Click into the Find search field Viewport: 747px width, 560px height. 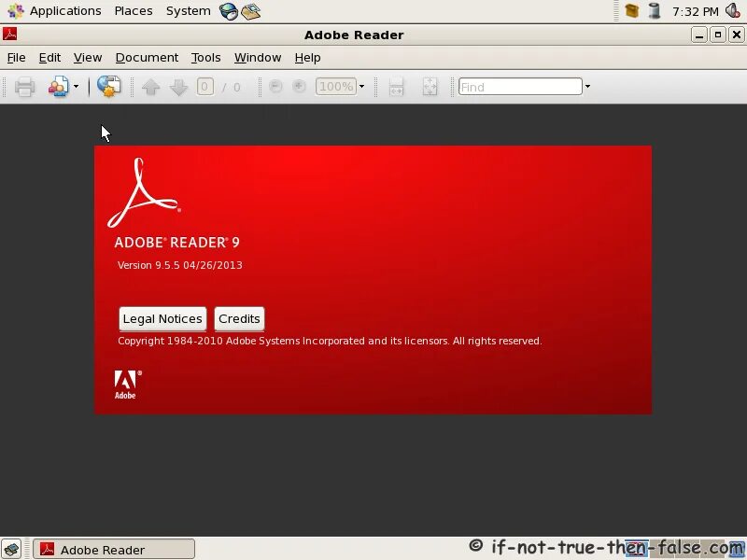point(520,87)
